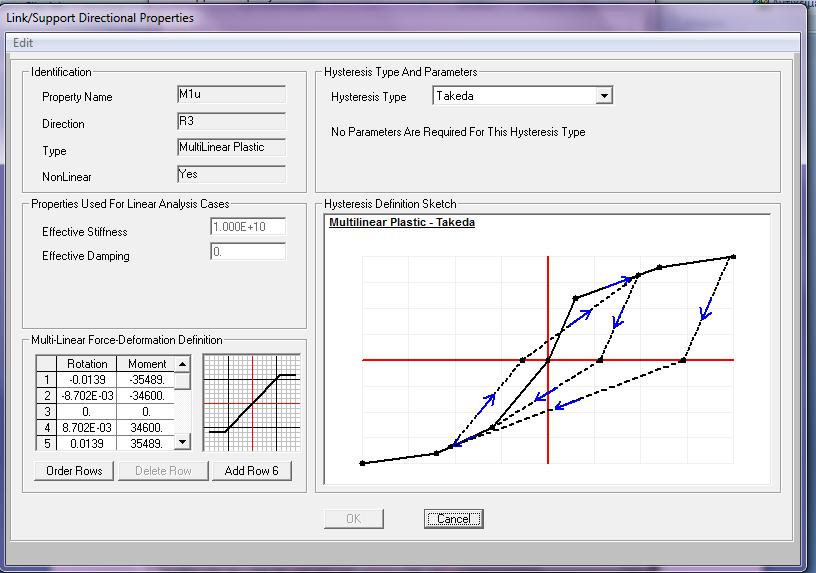Click the Direction field R3

pyautogui.click(x=232, y=121)
